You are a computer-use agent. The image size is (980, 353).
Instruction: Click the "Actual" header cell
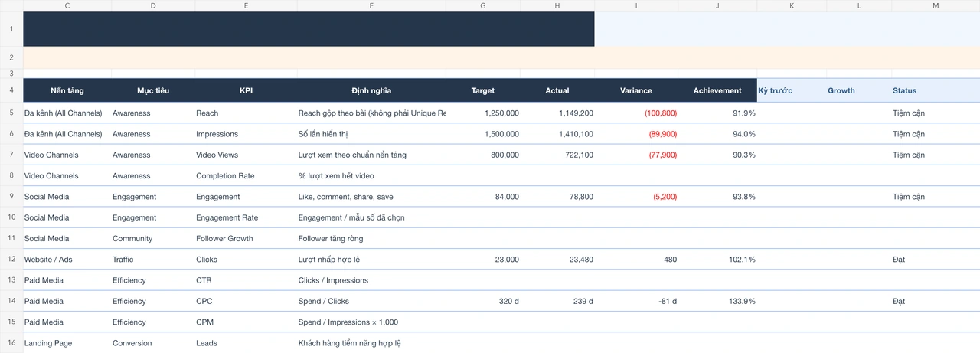(557, 90)
